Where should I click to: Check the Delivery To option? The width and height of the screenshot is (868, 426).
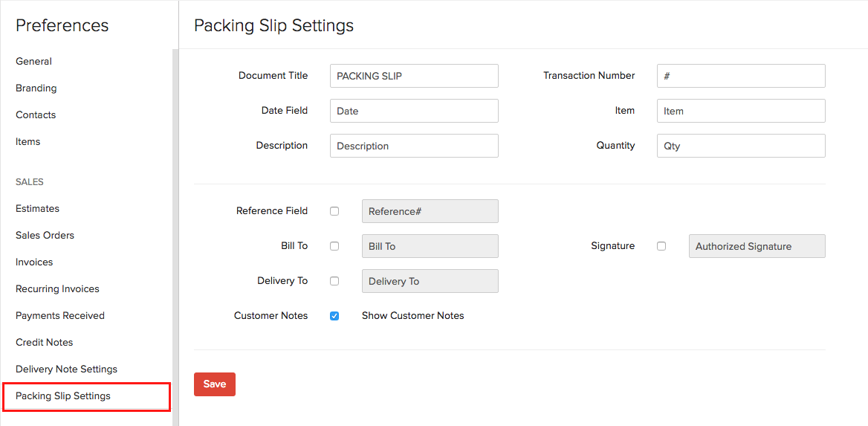334,281
